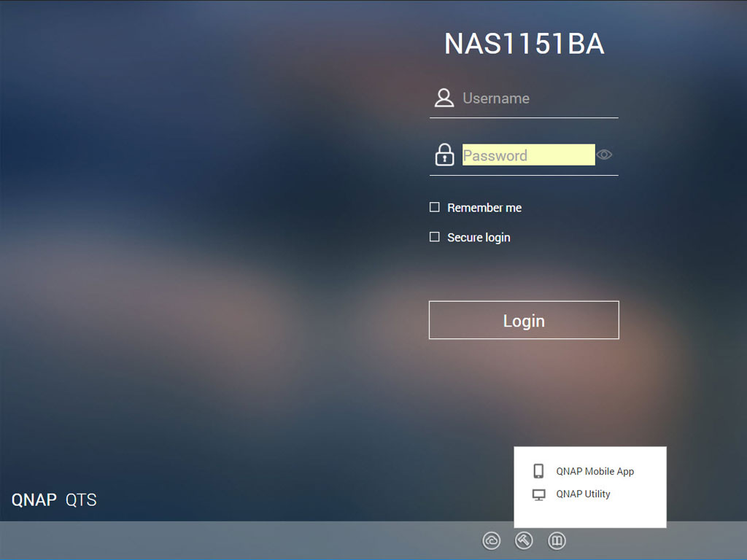This screenshot has width=747, height=560.
Task: Click the phone icon beside QNAP Mobile App
Action: coord(538,471)
